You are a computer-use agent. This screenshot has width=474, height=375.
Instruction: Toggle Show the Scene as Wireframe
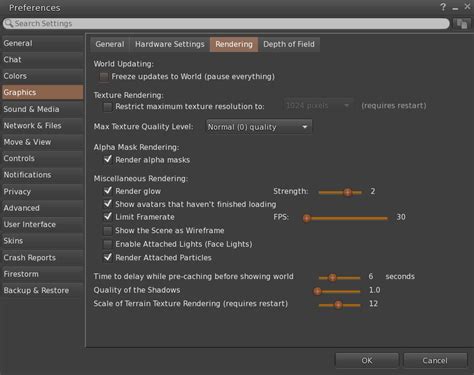tap(108, 231)
